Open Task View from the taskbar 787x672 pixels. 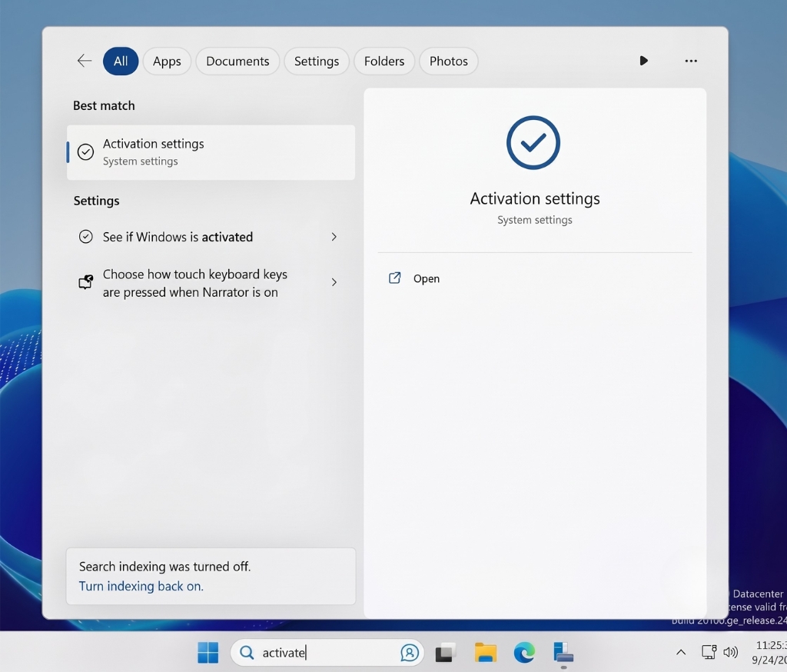tap(445, 653)
